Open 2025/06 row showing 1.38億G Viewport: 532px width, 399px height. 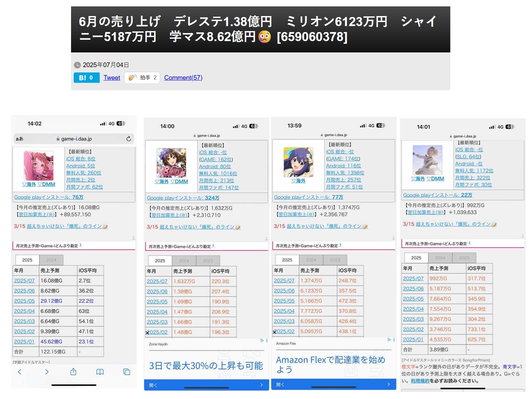[157, 291]
